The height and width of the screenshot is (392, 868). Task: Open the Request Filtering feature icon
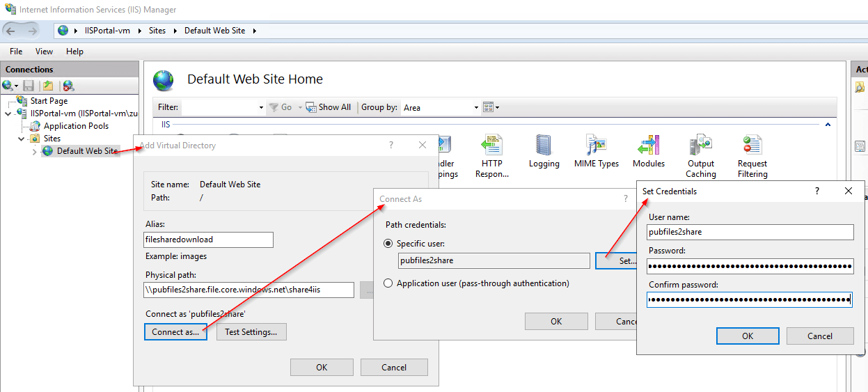(x=752, y=156)
